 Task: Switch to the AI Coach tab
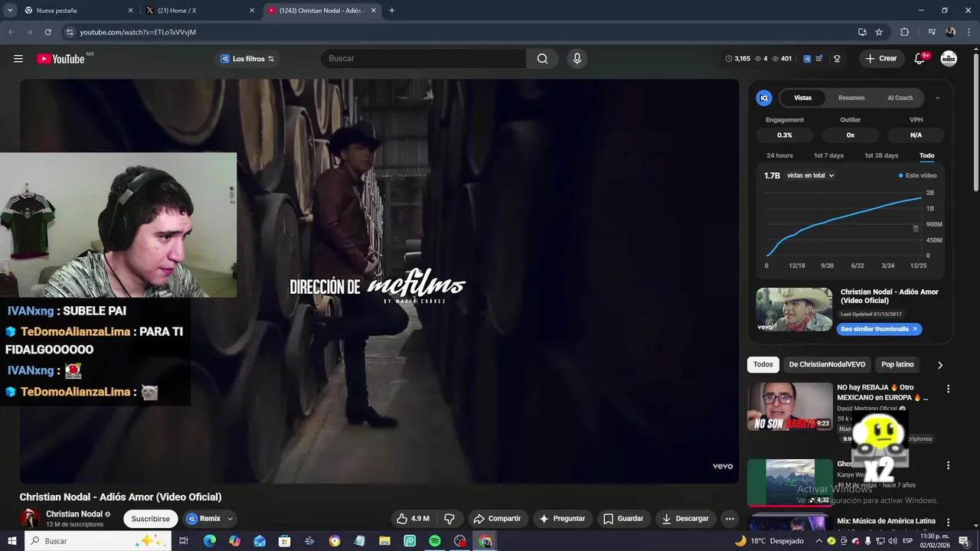click(900, 98)
